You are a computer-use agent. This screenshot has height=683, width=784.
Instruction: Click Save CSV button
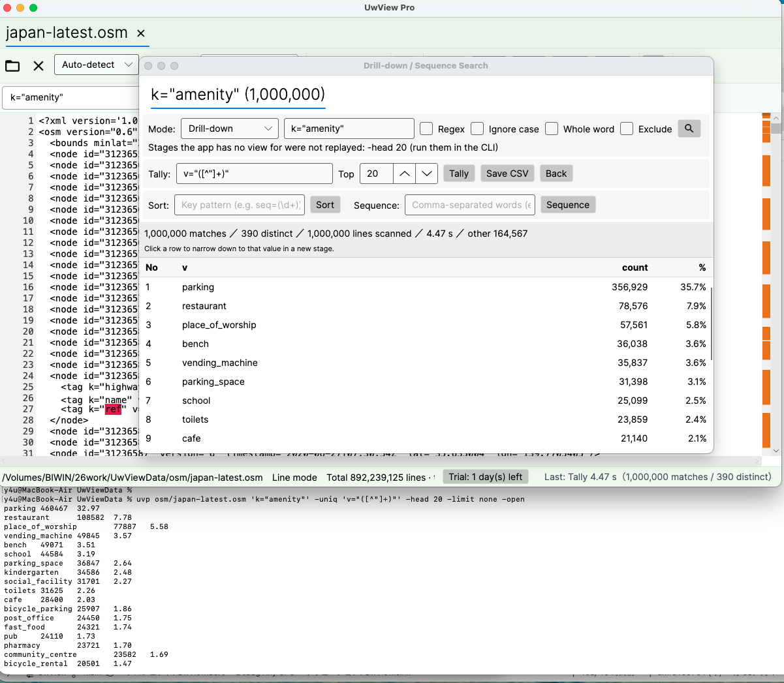click(507, 174)
